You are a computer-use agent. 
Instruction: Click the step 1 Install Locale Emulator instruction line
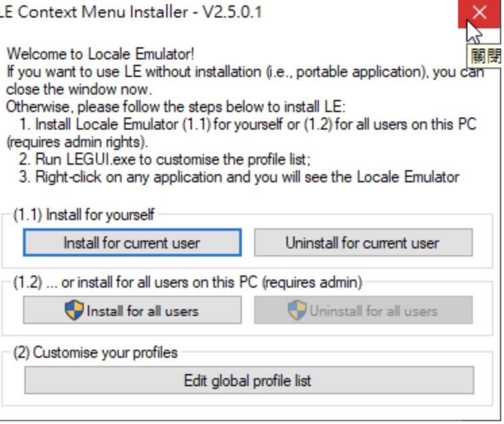pos(247,124)
